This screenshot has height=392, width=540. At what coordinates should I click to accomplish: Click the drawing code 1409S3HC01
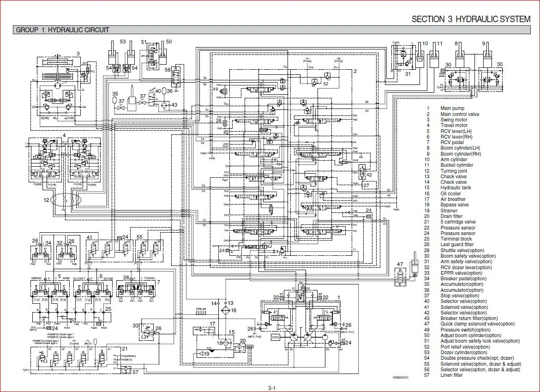coord(400,378)
